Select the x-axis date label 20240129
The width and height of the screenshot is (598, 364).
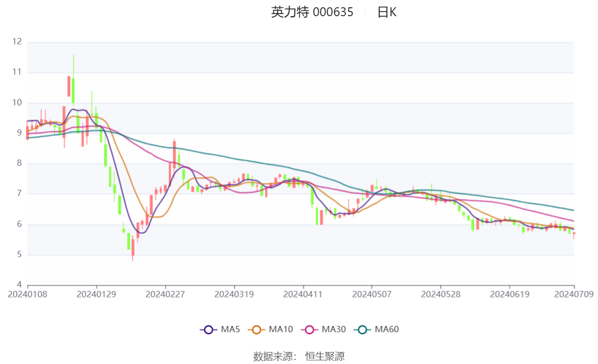(96, 294)
